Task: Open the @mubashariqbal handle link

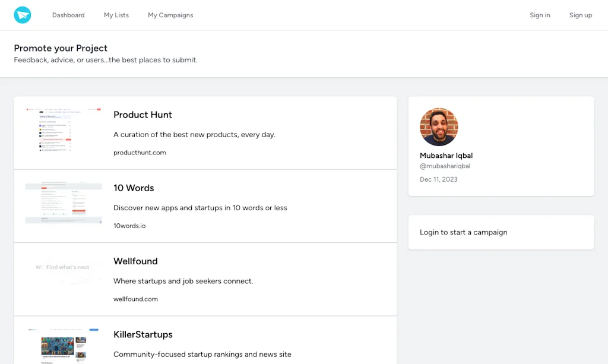Action: 445,166
